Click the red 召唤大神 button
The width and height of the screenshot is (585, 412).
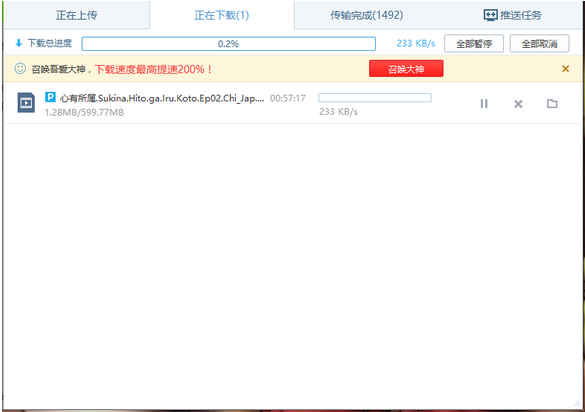(x=406, y=69)
